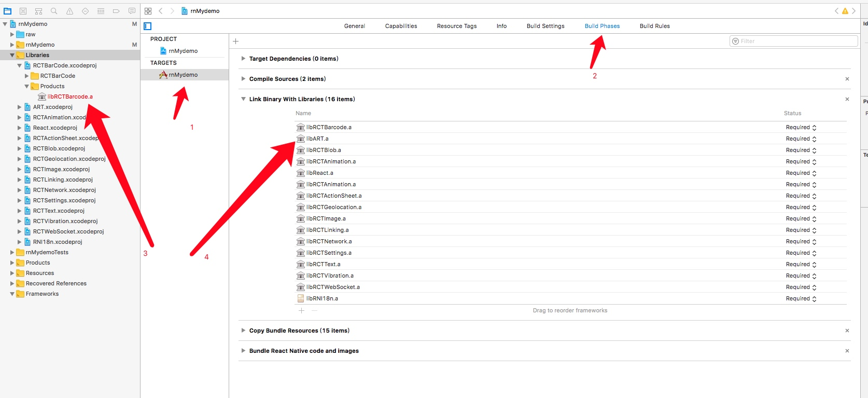Open the Project navigator folder icon
This screenshot has height=398, width=868.
[7, 11]
